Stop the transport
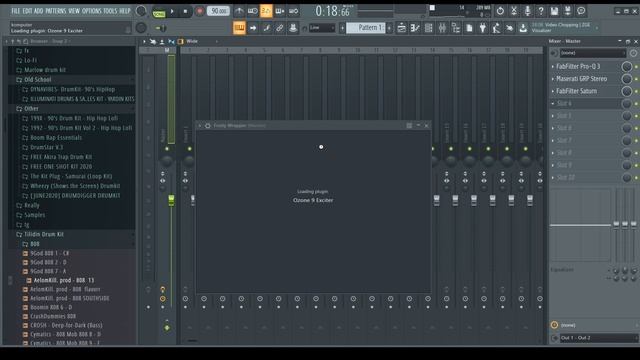This screenshot has height=360, width=640. (185, 11)
